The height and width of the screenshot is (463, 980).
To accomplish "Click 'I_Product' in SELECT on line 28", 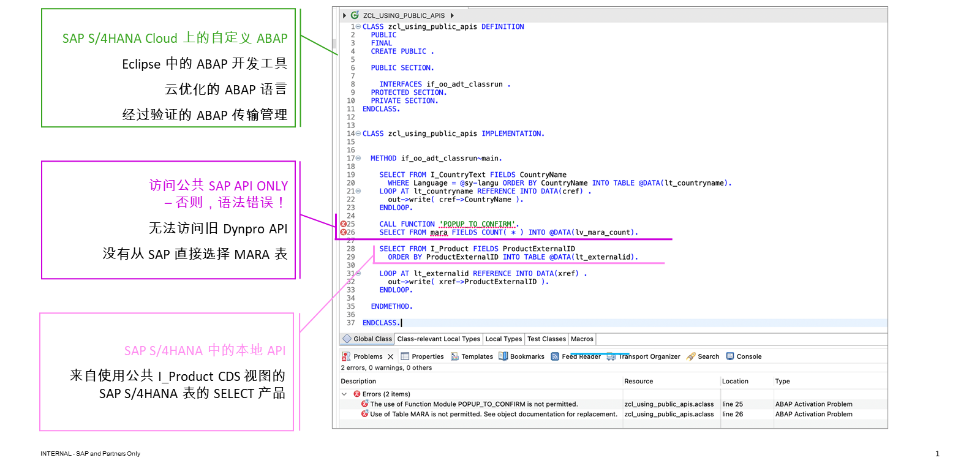I will (x=450, y=249).
